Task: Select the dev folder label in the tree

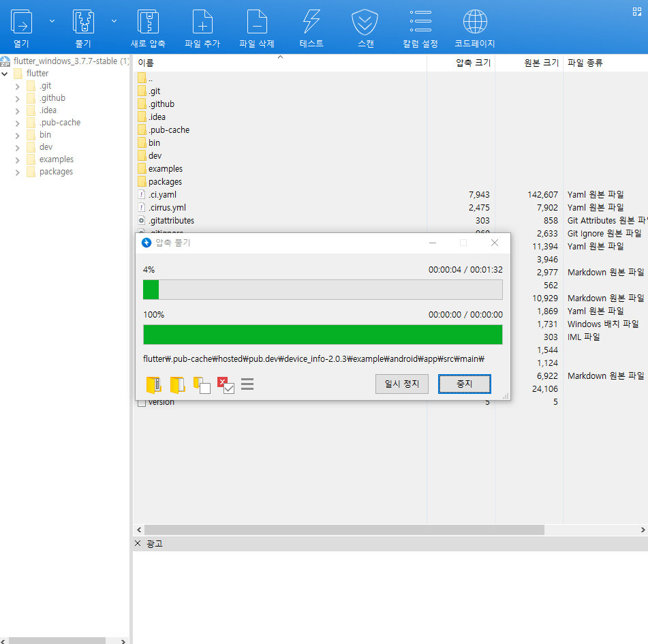Action: coord(46,147)
